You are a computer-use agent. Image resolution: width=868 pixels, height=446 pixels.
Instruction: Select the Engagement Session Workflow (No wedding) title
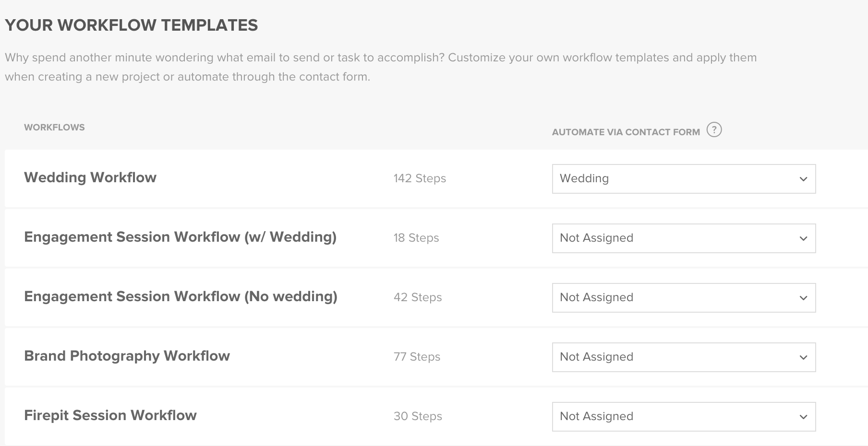point(181,296)
